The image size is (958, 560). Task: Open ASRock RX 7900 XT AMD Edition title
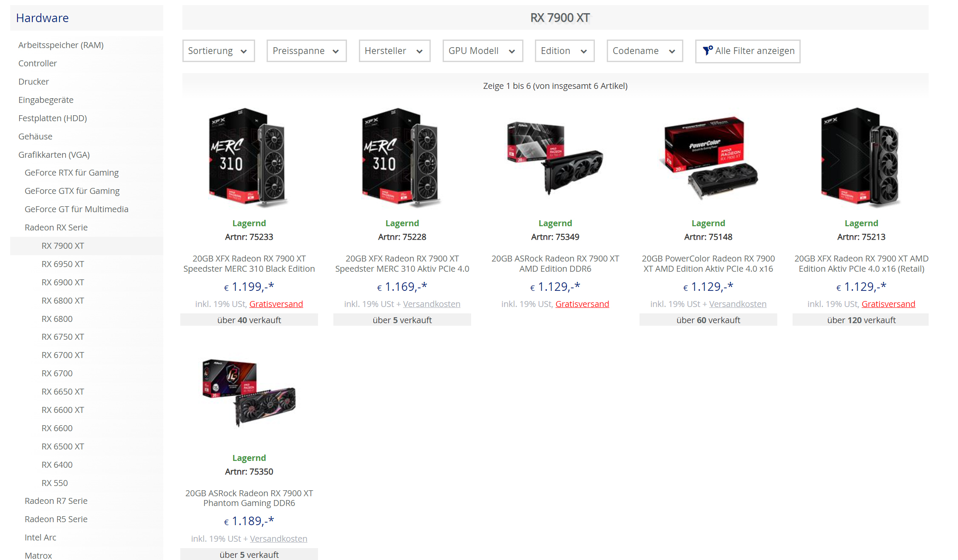(555, 264)
